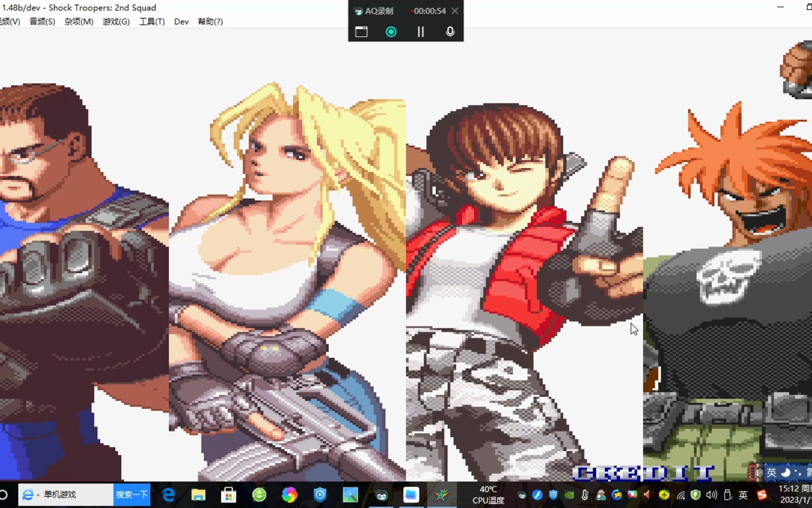Open the green 360 browser taskbar icon
This screenshot has height=508, width=812.
[259, 494]
